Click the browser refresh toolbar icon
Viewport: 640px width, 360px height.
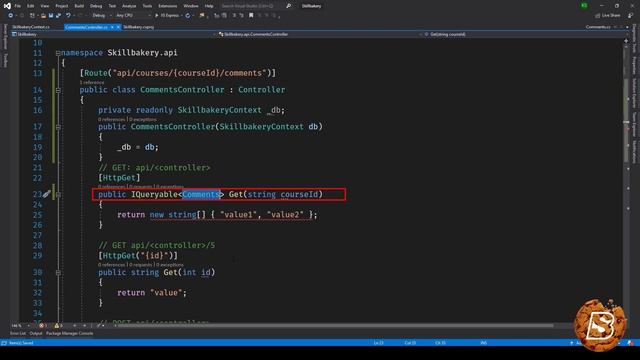188,16
